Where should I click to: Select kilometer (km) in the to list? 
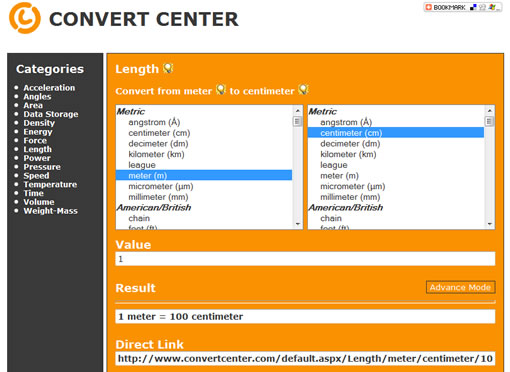click(x=396, y=154)
